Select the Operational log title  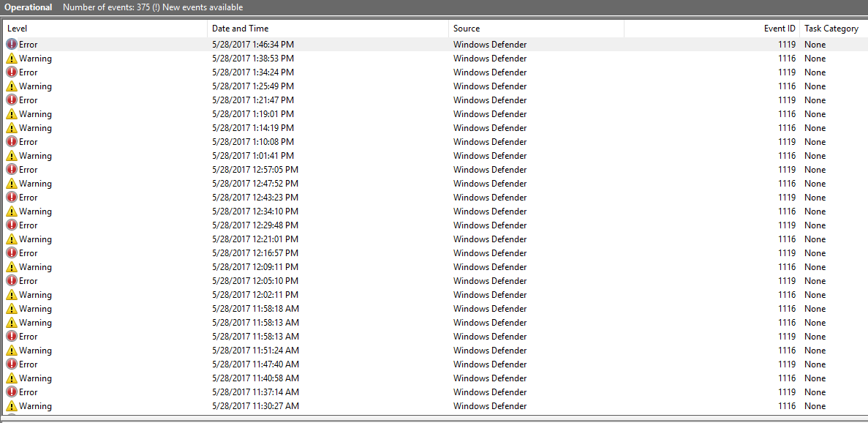click(29, 7)
